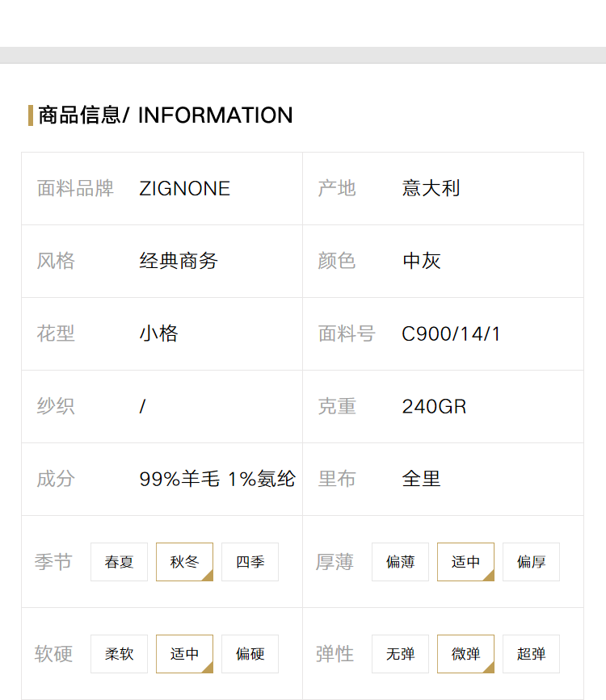Select 适中 in the 软硬 row
The width and height of the screenshot is (606, 700).
tap(184, 654)
